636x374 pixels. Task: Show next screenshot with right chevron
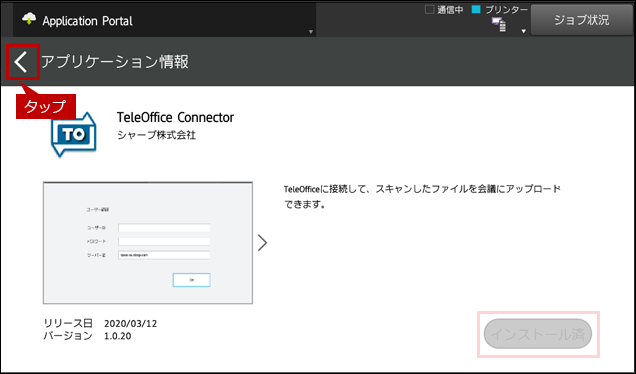262,243
